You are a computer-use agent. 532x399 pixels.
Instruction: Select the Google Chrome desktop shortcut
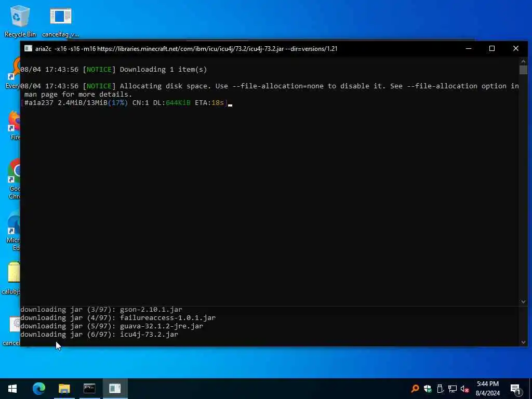[14, 179]
